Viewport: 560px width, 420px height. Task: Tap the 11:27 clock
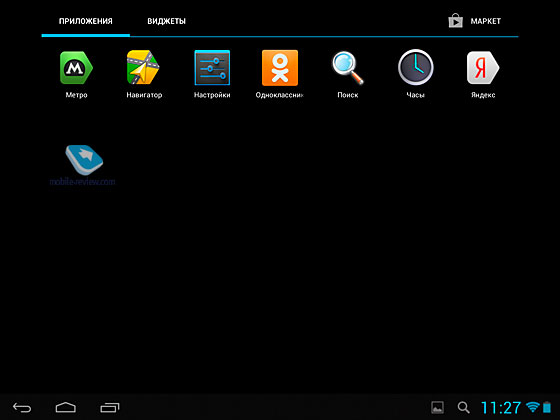pos(501,408)
